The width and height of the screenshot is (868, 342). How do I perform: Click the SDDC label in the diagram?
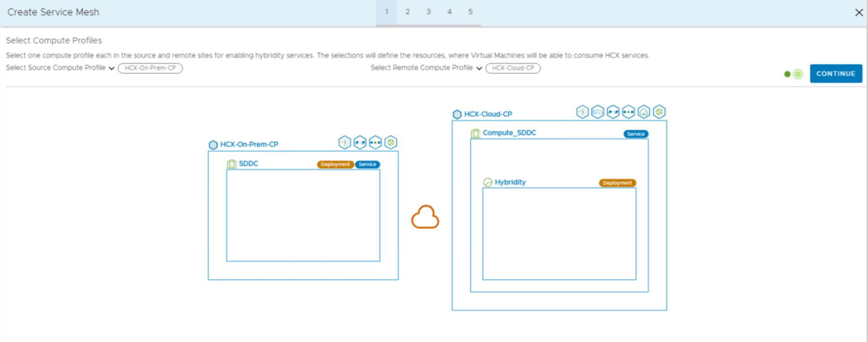pos(248,163)
